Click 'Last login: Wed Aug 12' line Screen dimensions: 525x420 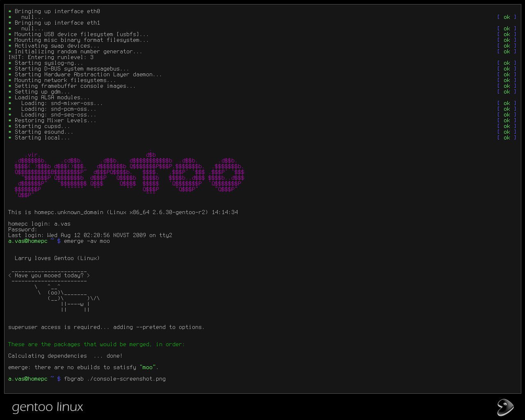[x=90, y=235]
